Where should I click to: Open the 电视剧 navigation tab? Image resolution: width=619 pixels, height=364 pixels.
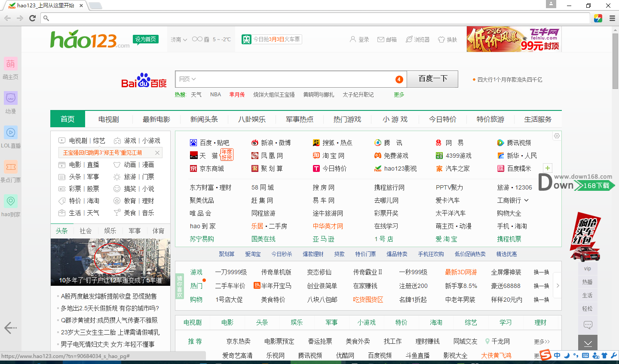[x=108, y=119]
